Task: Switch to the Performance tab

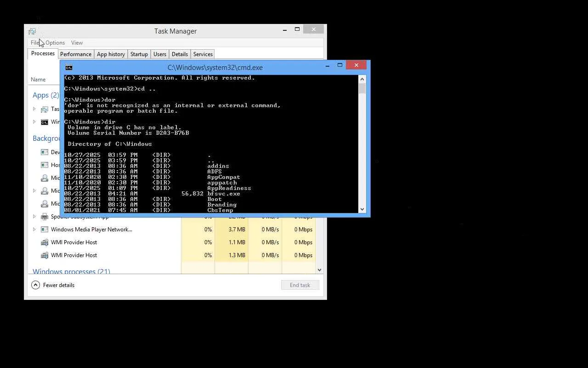Action: [76, 54]
